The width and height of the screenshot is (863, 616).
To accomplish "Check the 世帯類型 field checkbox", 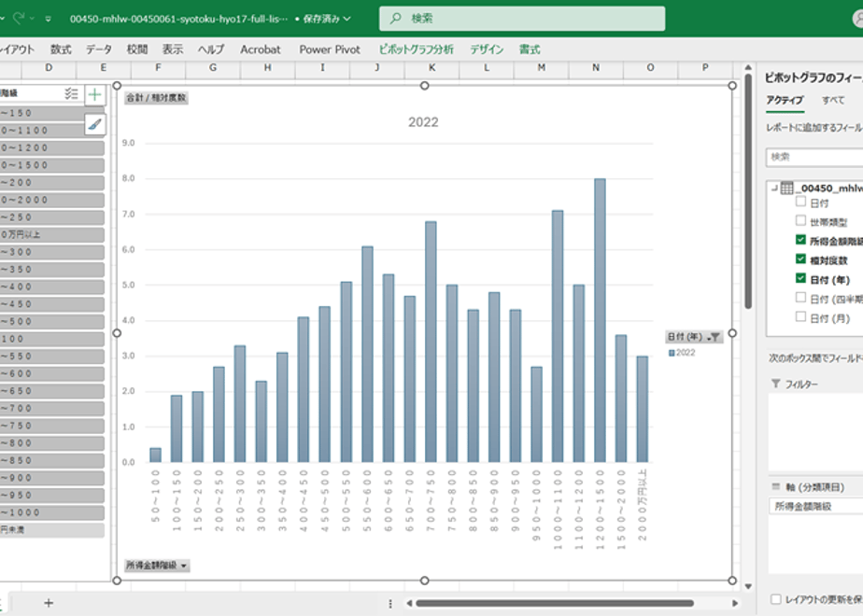I will click(800, 220).
